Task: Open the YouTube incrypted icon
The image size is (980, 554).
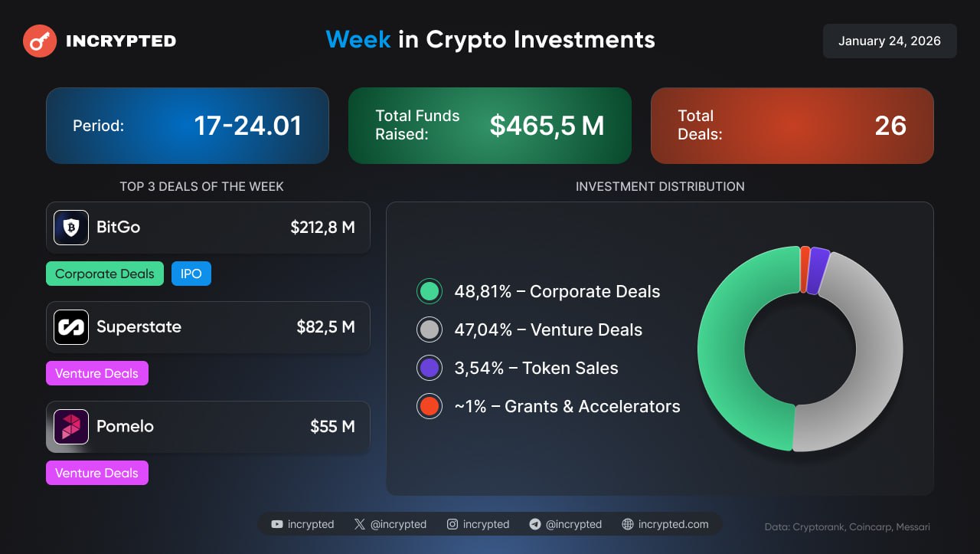Action: (277, 525)
